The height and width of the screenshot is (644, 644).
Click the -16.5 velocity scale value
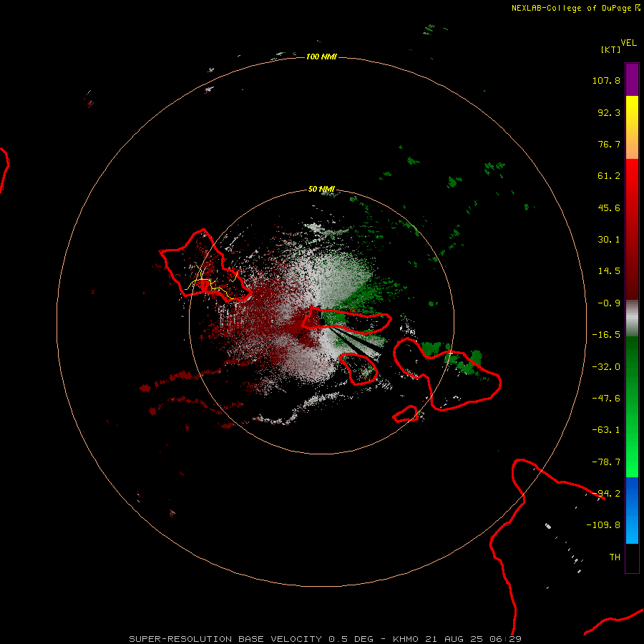(x=606, y=335)
